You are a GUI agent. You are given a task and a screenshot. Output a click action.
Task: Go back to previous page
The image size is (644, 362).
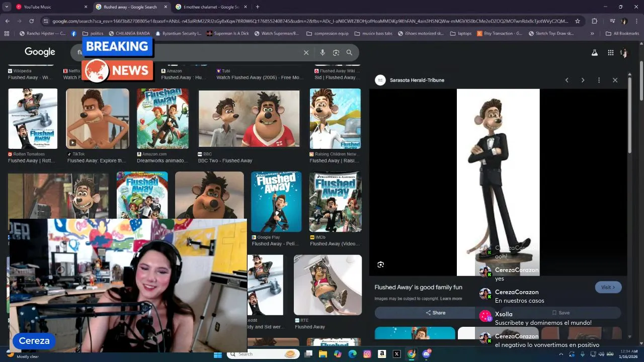(x=7, y=21)
